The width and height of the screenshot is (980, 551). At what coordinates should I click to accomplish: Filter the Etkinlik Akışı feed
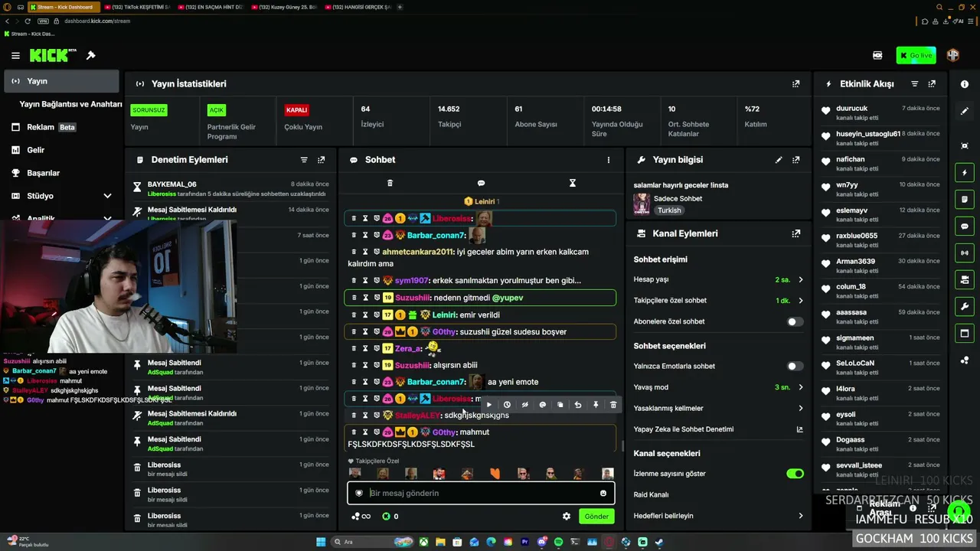click(x=914, y=84)
